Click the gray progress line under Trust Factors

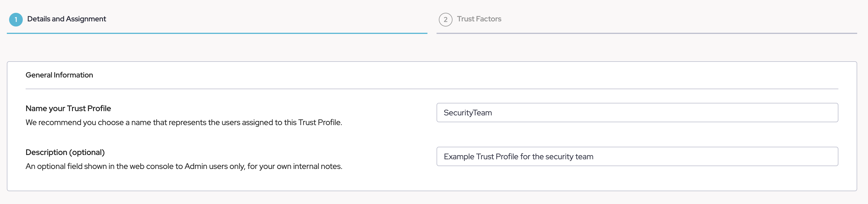pos(646,33)
